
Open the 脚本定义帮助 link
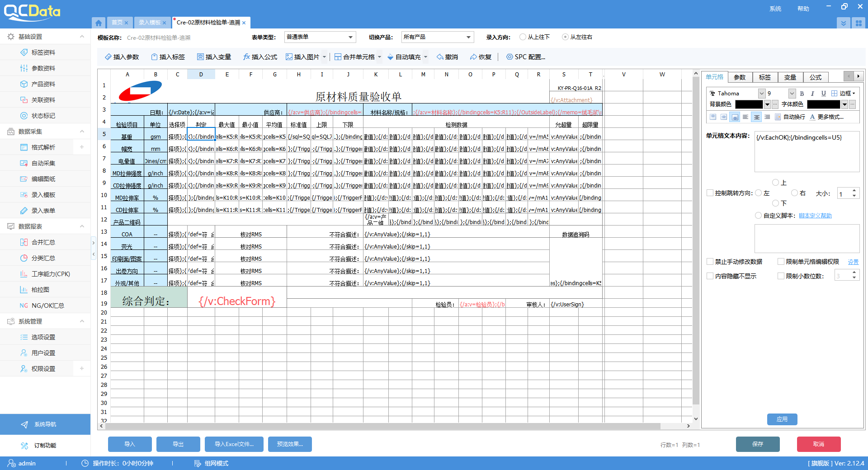[x=815, y=216]
